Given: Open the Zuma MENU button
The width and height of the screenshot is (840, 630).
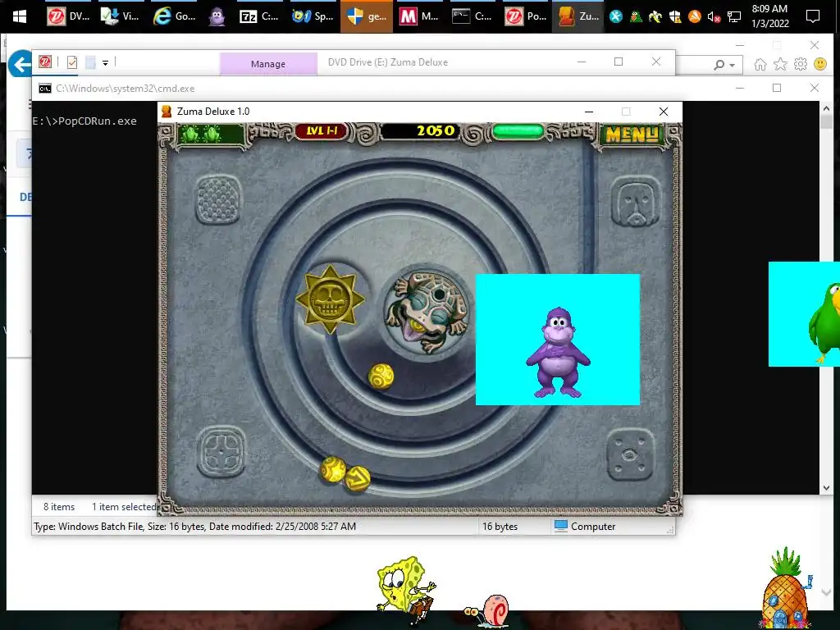Looking at the screenshot, I should (632, 134).
